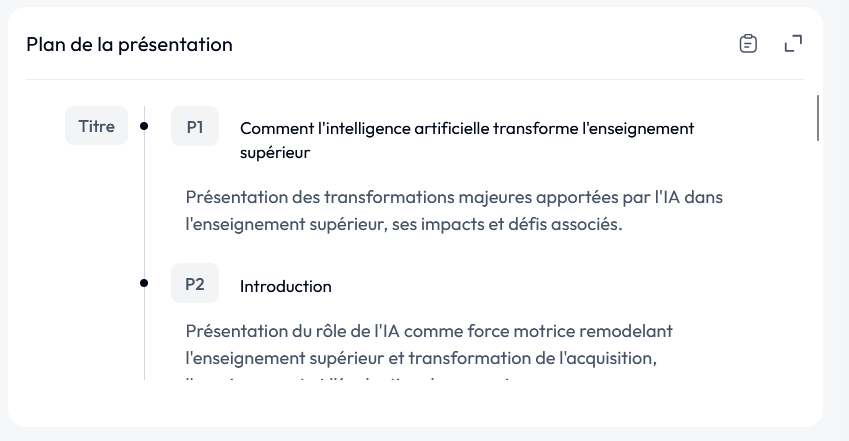
Task: Select the Titre section badge
Action: pyautogui.click(x=96, y=126)
